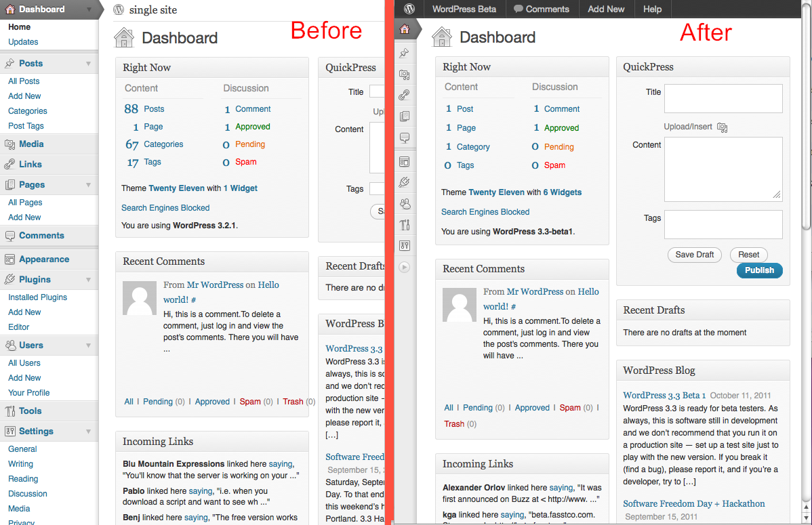Click the WordPress logo in the After admin bar

pos(409,9)
